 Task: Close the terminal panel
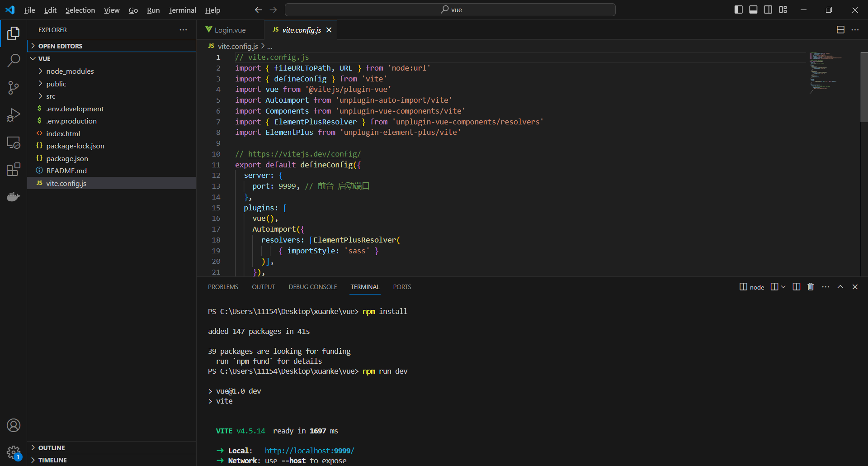click(855, 287)
